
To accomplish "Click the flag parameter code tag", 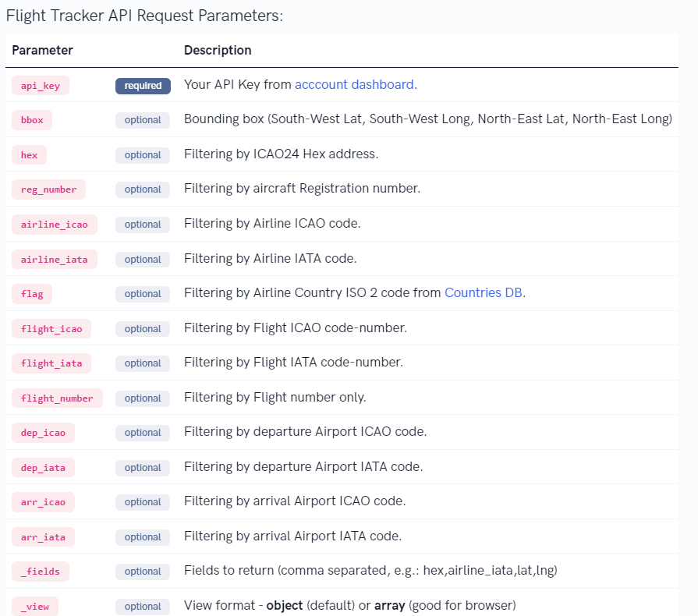I will pos(32,294).
